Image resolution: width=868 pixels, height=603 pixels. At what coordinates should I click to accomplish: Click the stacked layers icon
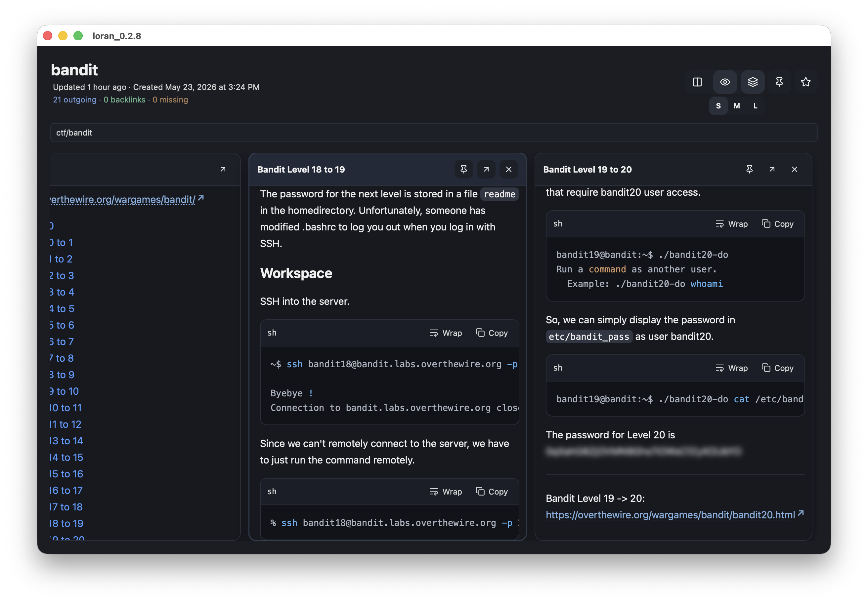tap(752, 82)
